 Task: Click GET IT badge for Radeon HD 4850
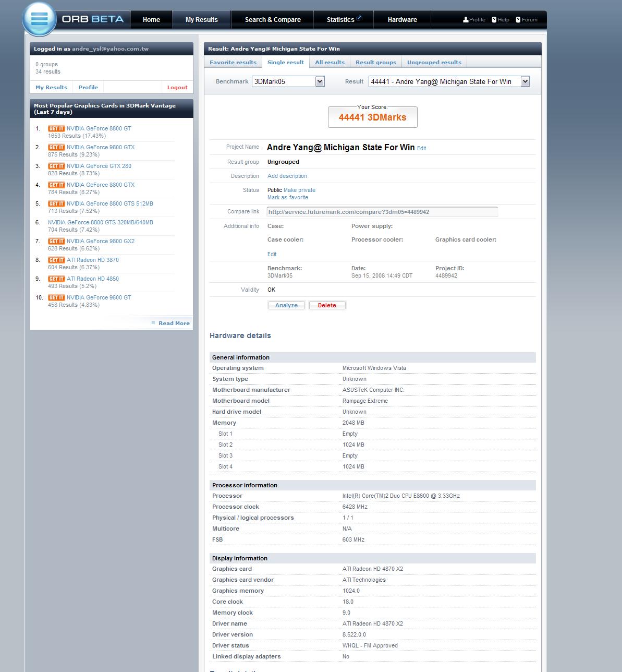click(x=56, y=279)
